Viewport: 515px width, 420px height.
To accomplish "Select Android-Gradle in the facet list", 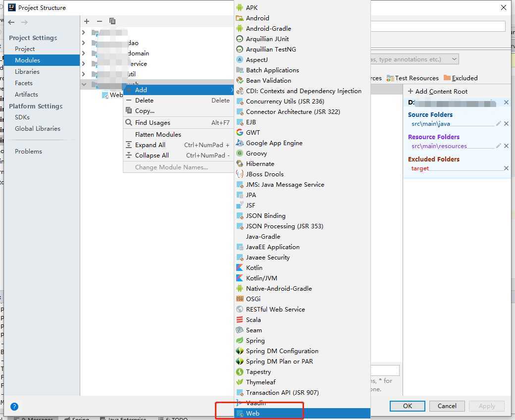I will point(303,29).
